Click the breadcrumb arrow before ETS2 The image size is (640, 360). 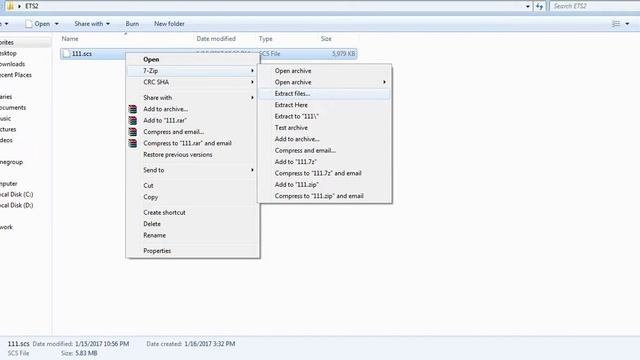tap(19, 7)
